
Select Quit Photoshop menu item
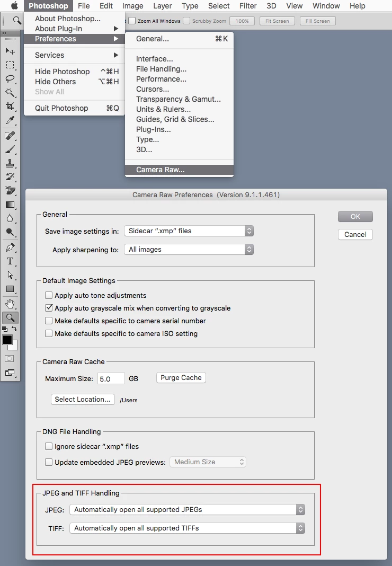coord(74,108)
